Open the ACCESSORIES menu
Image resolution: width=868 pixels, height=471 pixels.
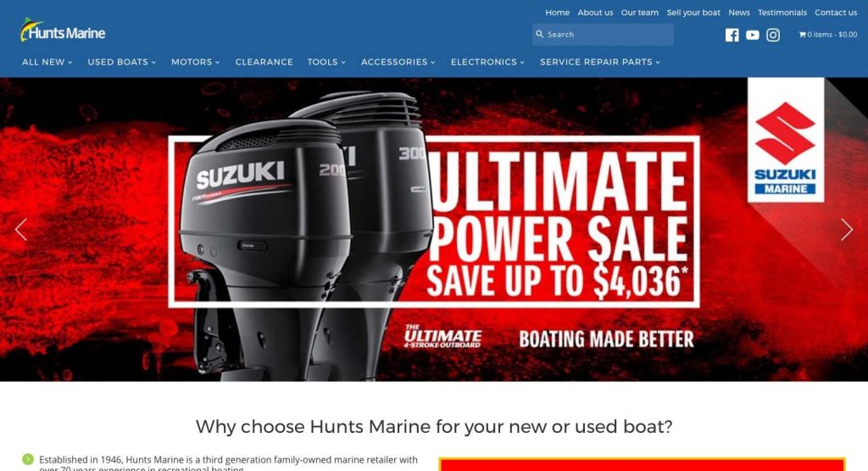pos(398,62)
